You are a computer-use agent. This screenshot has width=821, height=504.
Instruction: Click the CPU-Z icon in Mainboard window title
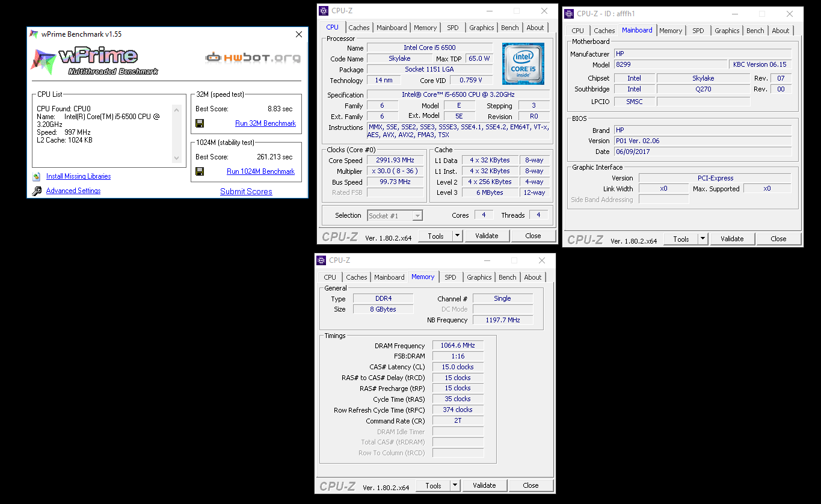click(569, 14)
